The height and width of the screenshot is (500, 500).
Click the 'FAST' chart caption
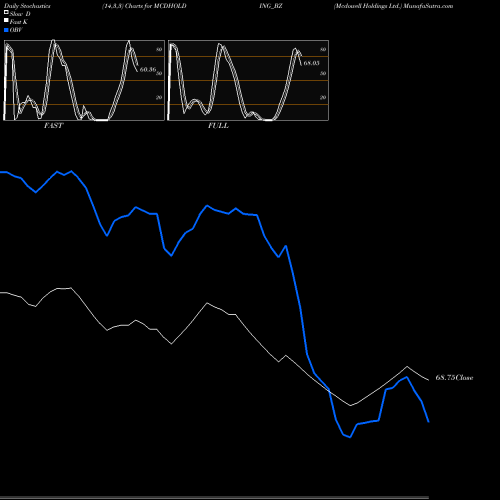coord(53,126)
